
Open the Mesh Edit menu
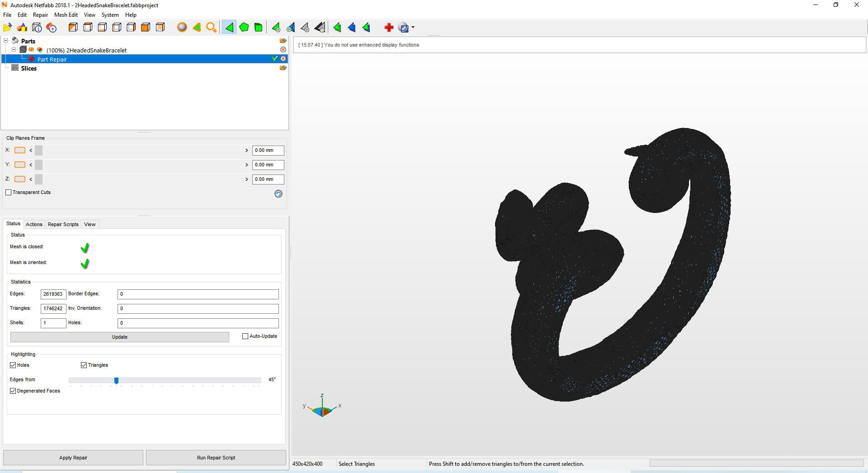pyautogui.click(x=66, y=15)
